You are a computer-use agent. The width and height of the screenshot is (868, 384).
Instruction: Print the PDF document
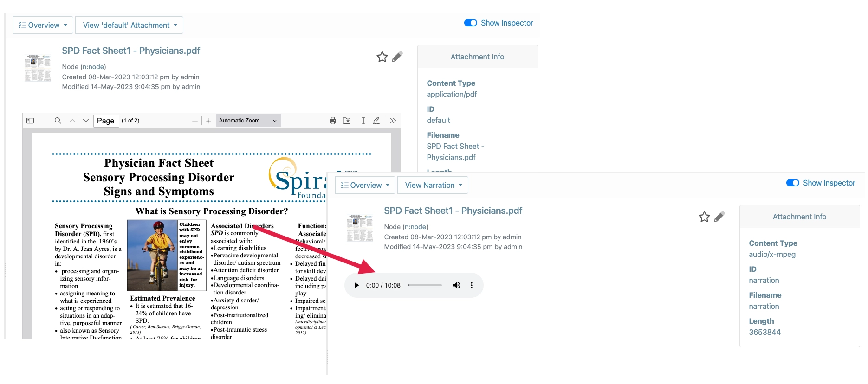tap(333, 121)
